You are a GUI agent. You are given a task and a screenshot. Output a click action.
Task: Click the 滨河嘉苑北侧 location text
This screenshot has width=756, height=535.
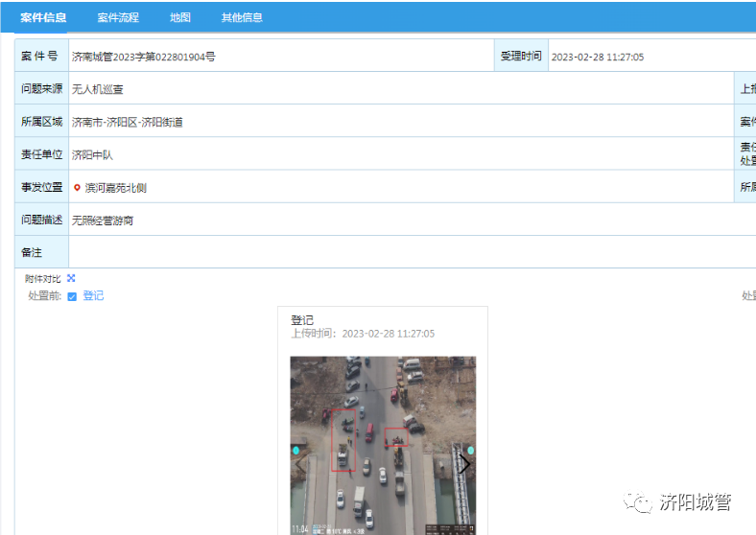pos(115,188)
